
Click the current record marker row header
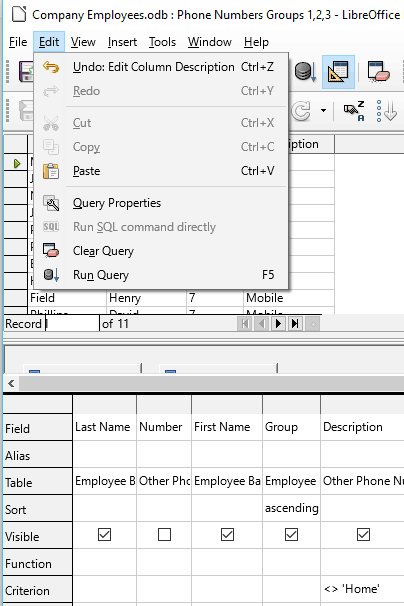tap(15, 163)
